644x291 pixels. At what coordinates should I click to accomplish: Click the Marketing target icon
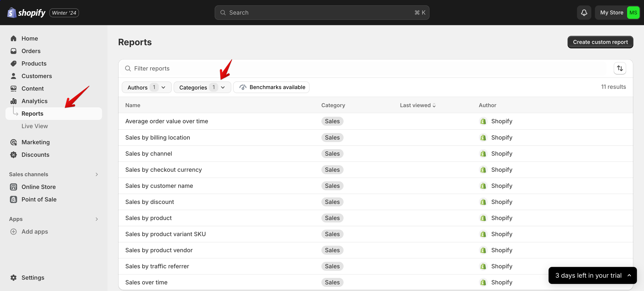pyautogui.click(x=13, y=142)
